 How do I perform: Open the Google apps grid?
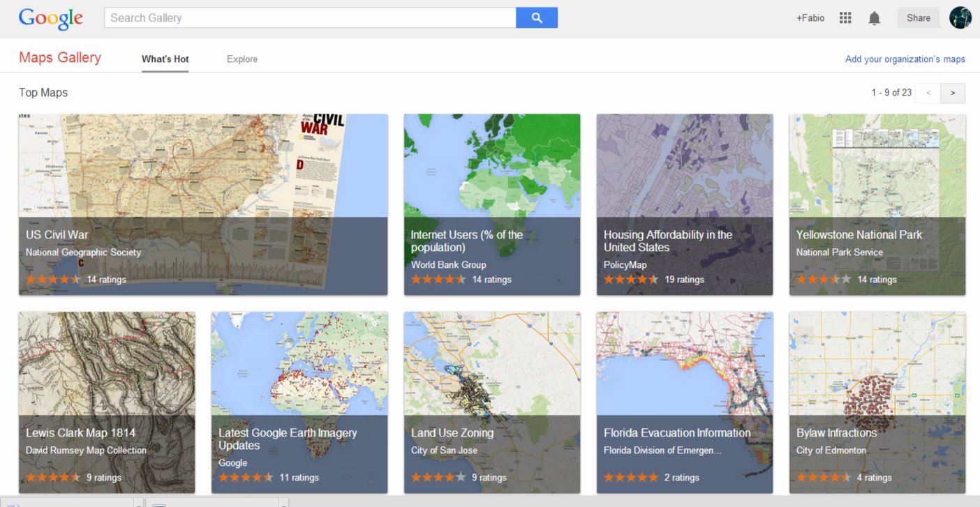[x=845, y=18]
